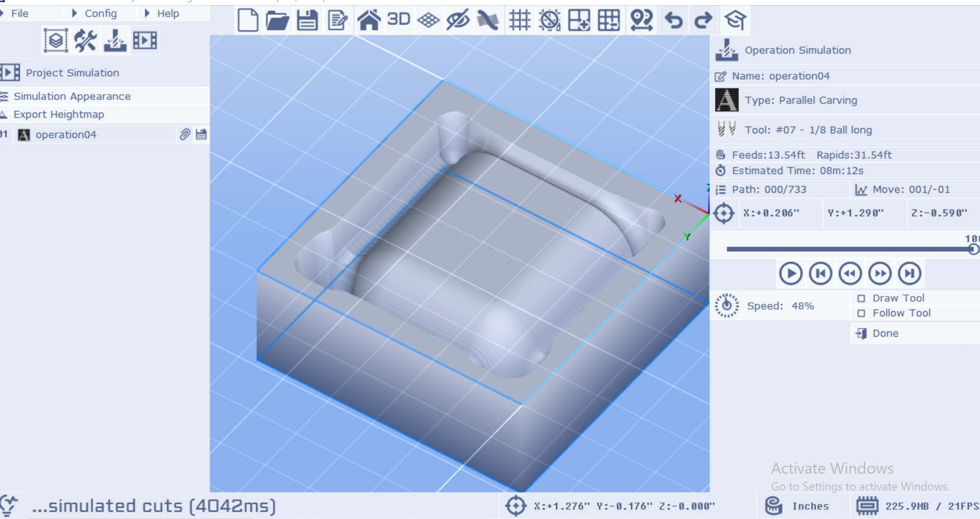Click Export Heightmap

[x=59, y=114]
